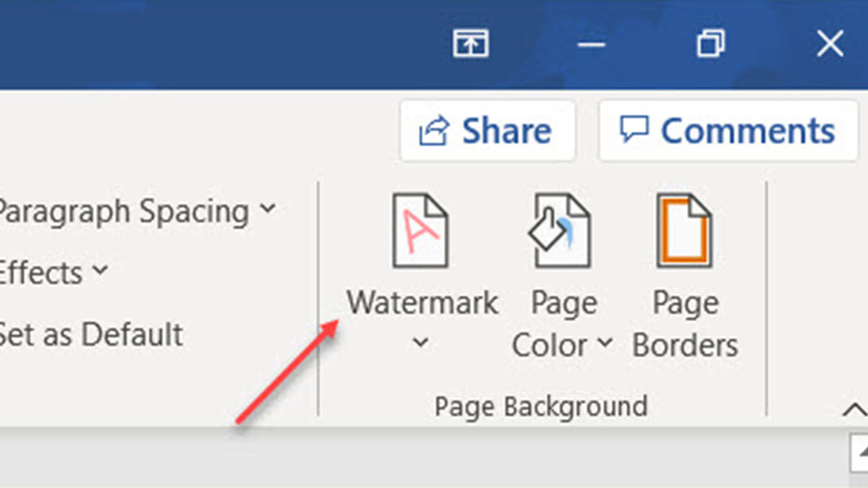Open the Effects dropdown

[x=101, y=273]
